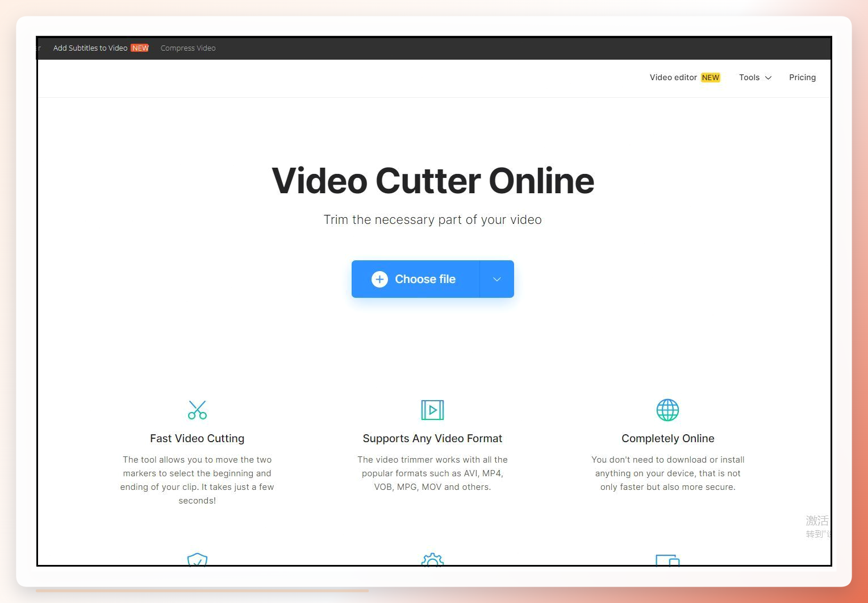Open the dropdown arrow beside Choose file
Screen dimensions: 868x603
(497, 279)
